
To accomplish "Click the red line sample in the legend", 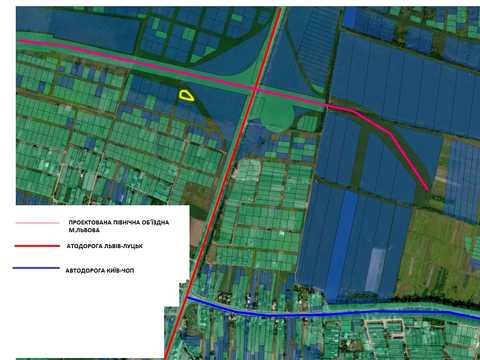I will pos(37,246).
